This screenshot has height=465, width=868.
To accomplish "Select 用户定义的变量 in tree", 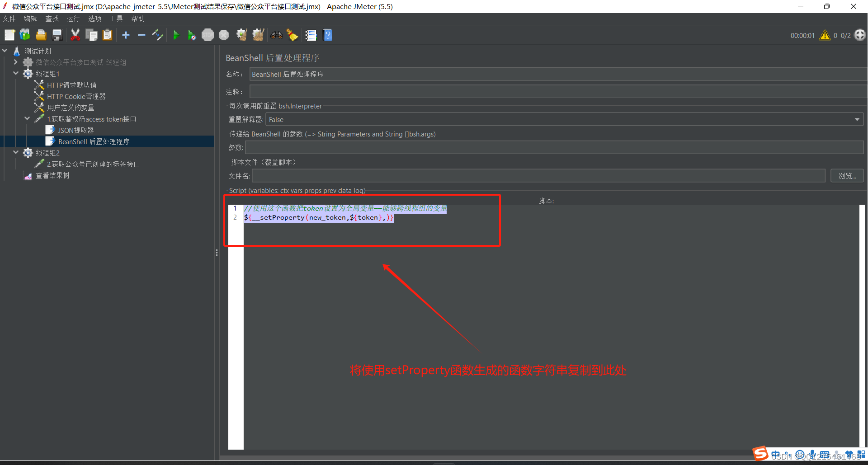I will tap(71, 108).
